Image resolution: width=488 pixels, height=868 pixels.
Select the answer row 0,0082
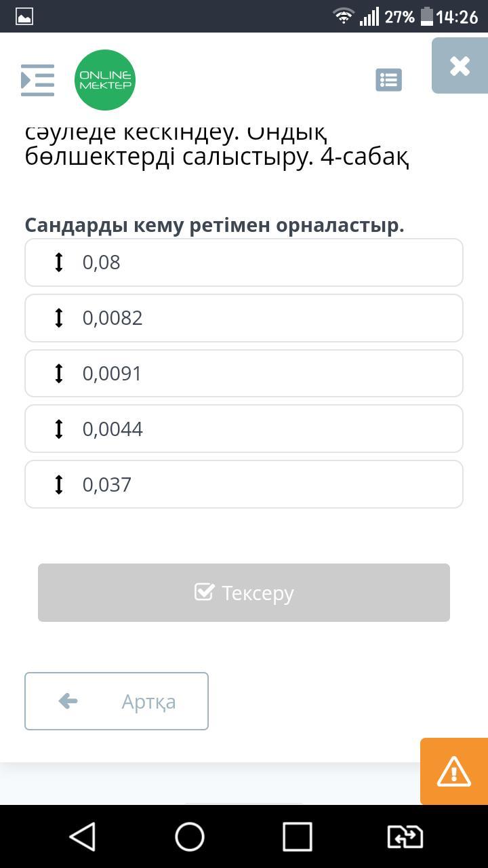(244, 318)
